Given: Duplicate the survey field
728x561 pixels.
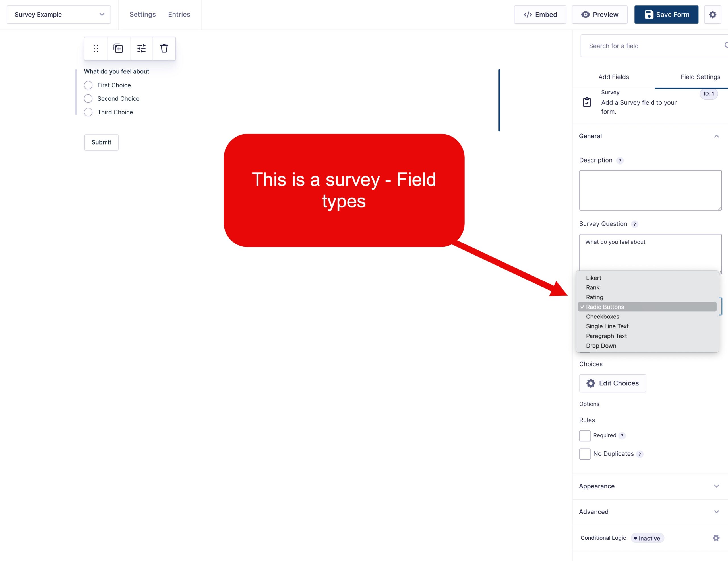Looking at the screenshot, I should 118,48.
